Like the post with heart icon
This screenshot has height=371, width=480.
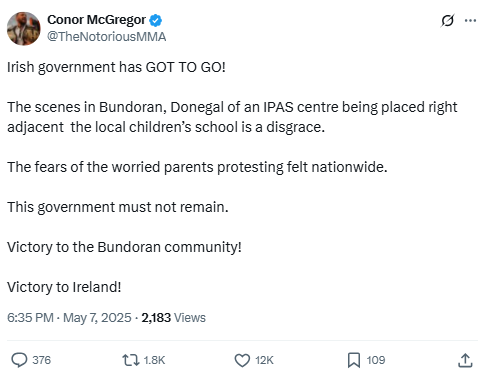point(242,360)
